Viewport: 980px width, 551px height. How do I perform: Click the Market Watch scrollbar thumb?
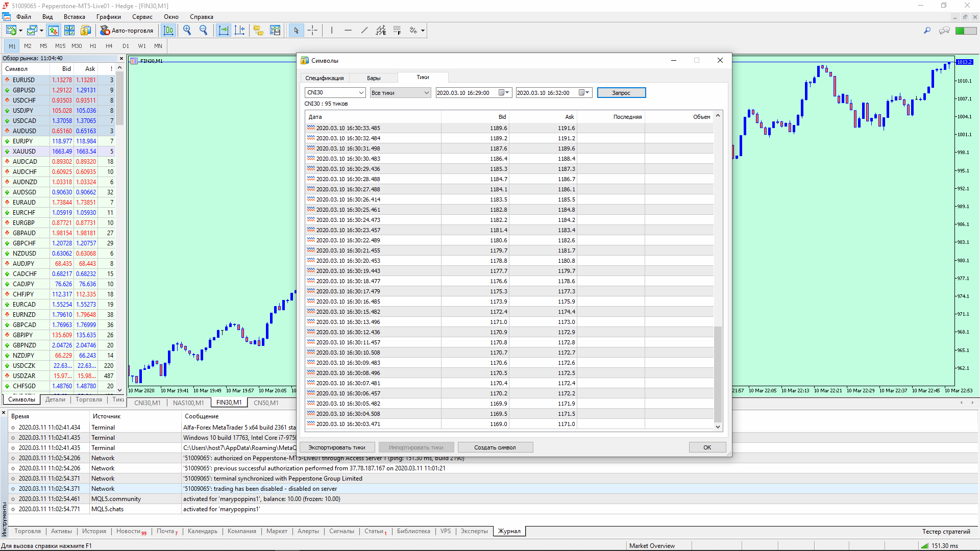[119, 97]
